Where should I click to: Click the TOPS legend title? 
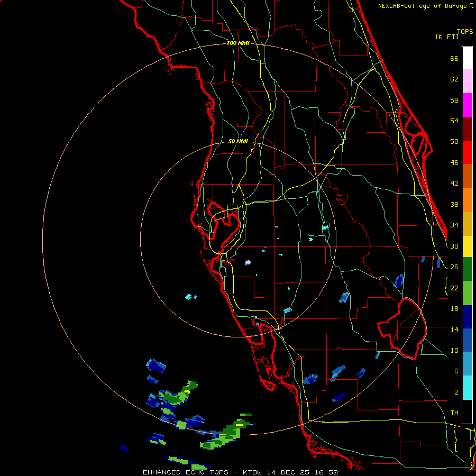(x=465, y=31)
